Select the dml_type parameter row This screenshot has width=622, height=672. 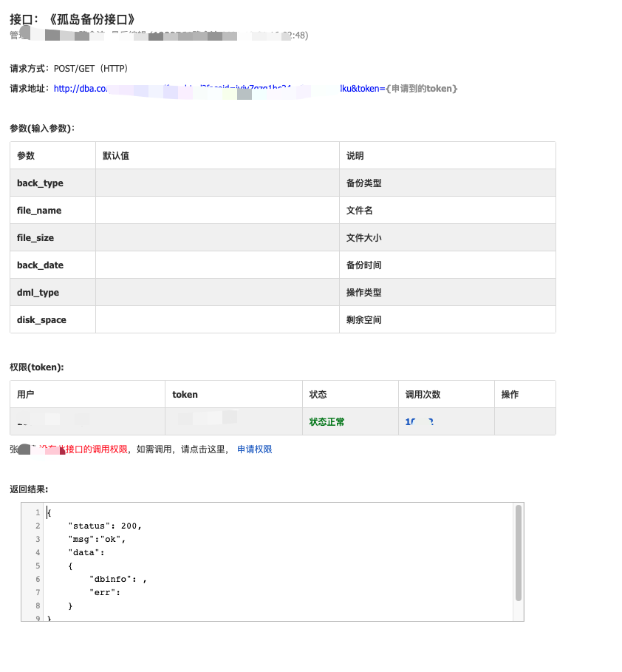click(x=38, y=292)
